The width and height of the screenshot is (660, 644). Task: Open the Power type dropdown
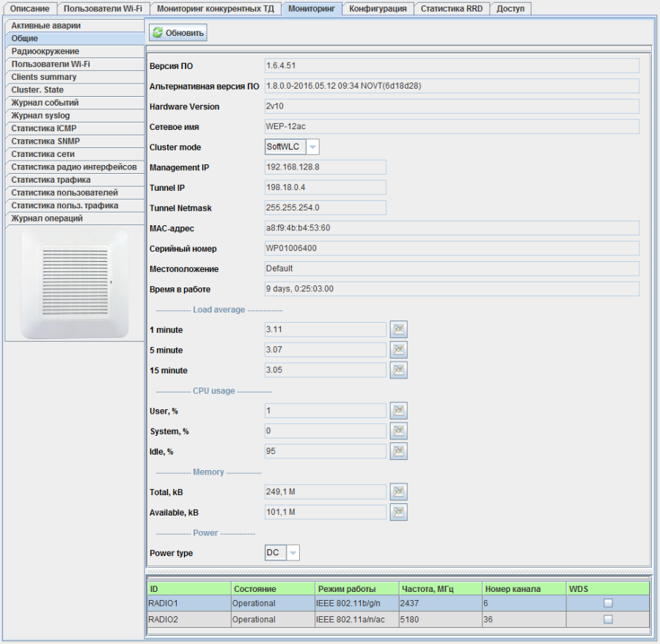293,553
